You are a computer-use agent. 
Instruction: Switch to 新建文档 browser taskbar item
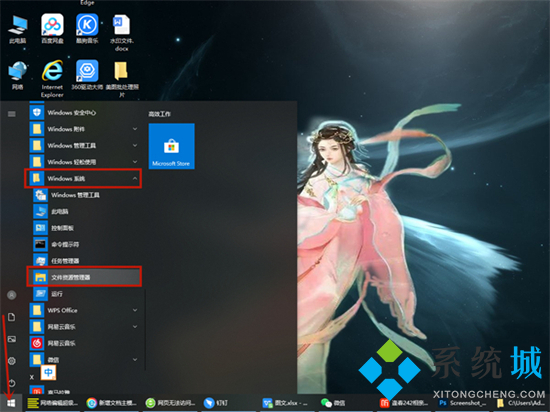(112, 403)
